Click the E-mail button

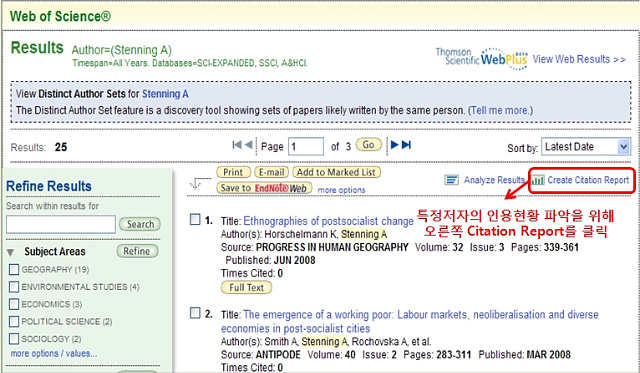point(271,172)
